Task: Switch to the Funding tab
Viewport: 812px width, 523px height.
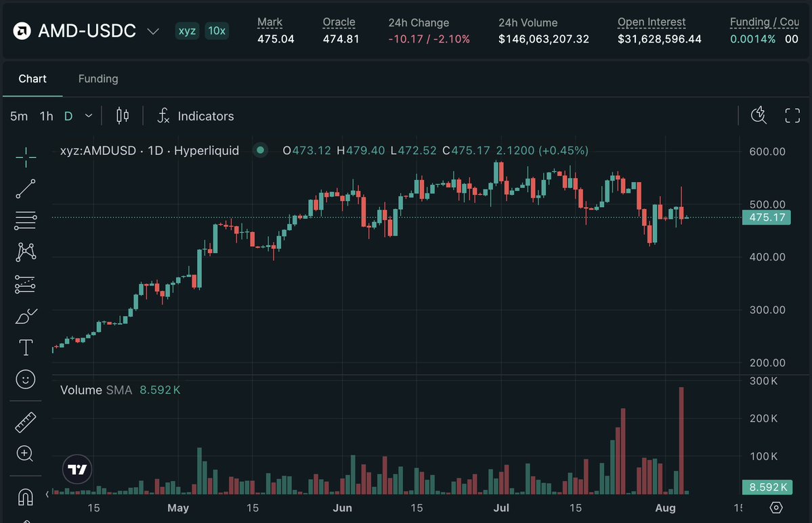Action: pyautogui.click(x=98, y=78)
